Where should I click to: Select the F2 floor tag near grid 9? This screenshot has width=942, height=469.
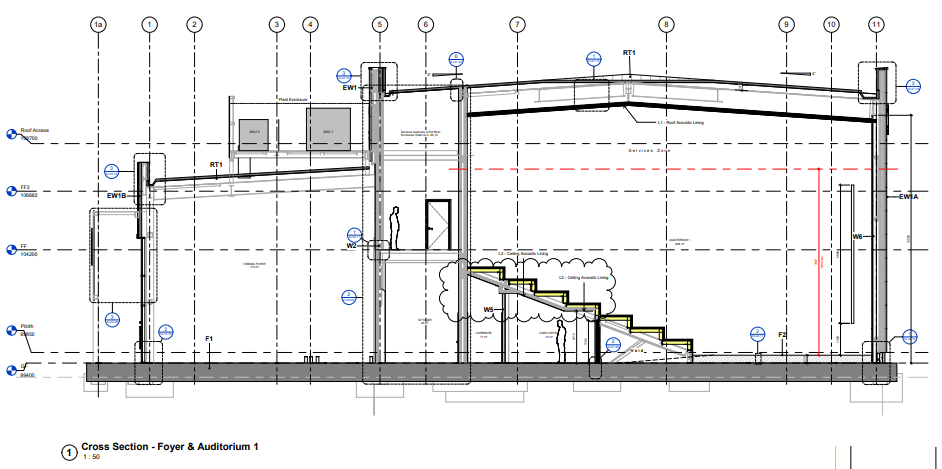tap(782, 335)
